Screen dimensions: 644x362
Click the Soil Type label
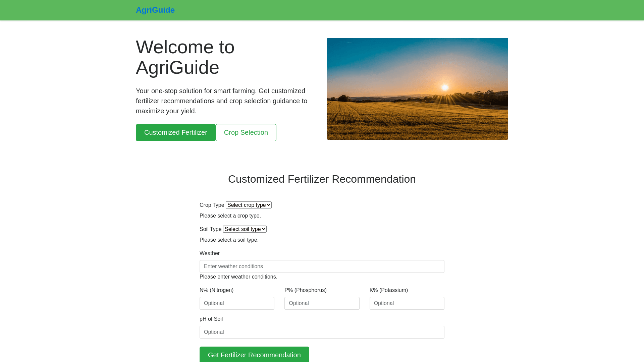[210, 229]
